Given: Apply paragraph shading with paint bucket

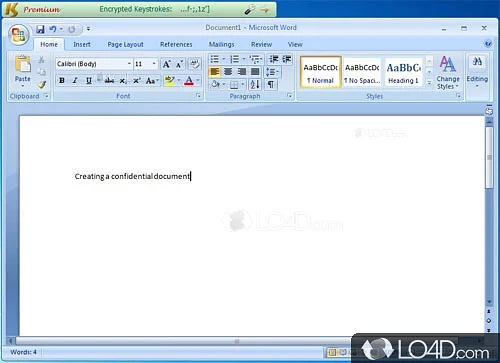Looking at the screenshot, I should pos(215,84).
